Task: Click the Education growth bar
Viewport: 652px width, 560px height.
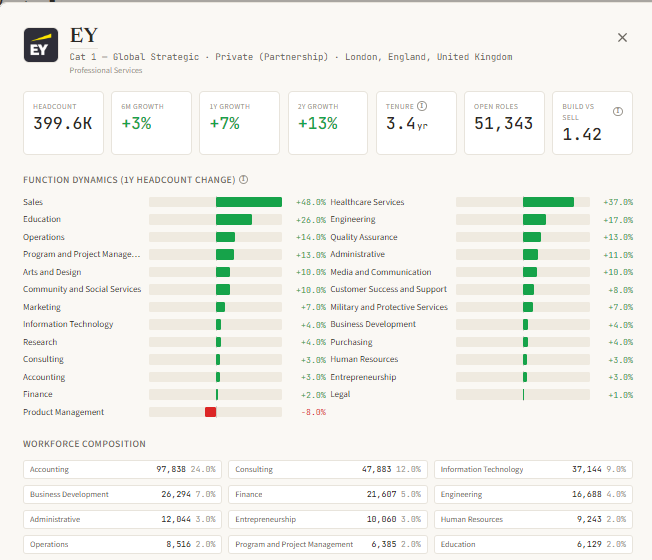Action: tap(234, 220)
